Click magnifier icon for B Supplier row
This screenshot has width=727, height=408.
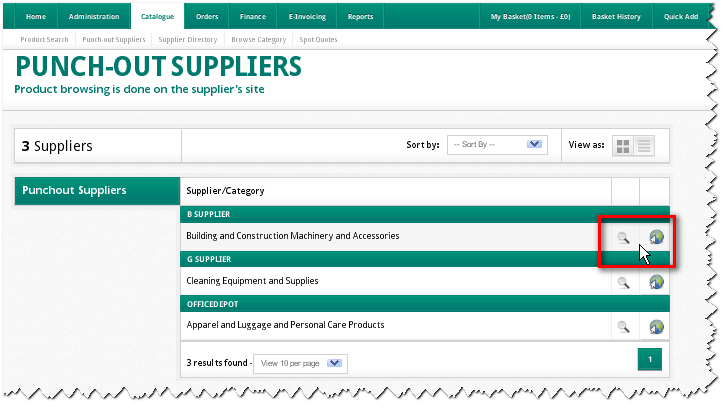coord(623,238)
